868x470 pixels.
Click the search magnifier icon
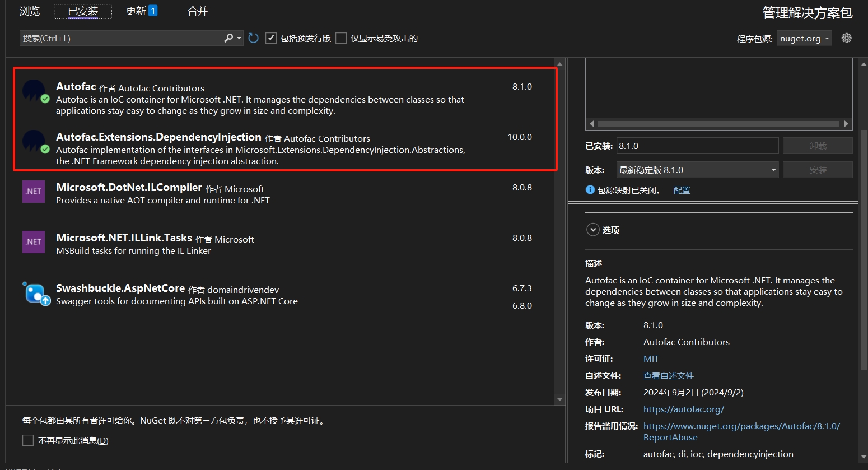click(x=228, y=38)
